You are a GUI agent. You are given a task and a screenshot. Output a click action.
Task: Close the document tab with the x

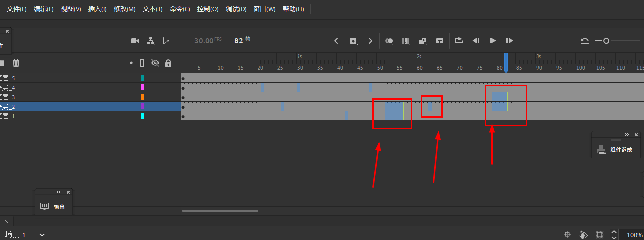(x=6, y=221)
